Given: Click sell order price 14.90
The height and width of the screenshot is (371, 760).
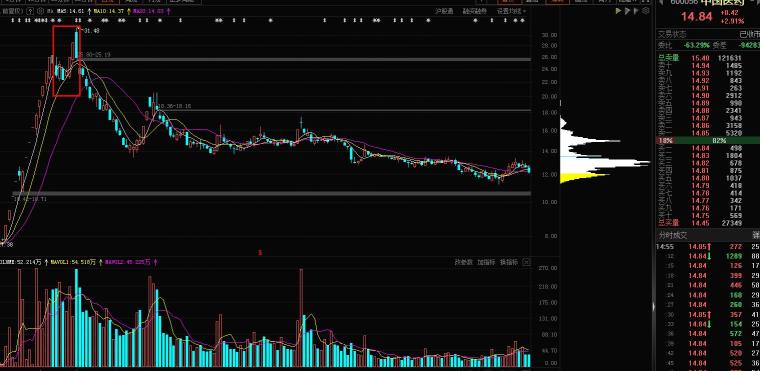Looking at the screenshot, I should coord(701,96).
